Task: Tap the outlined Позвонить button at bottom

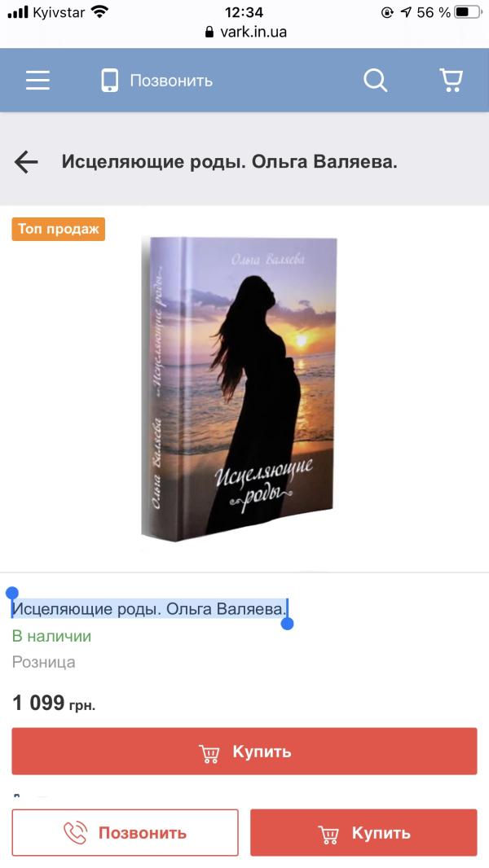Action: [126, 832]
